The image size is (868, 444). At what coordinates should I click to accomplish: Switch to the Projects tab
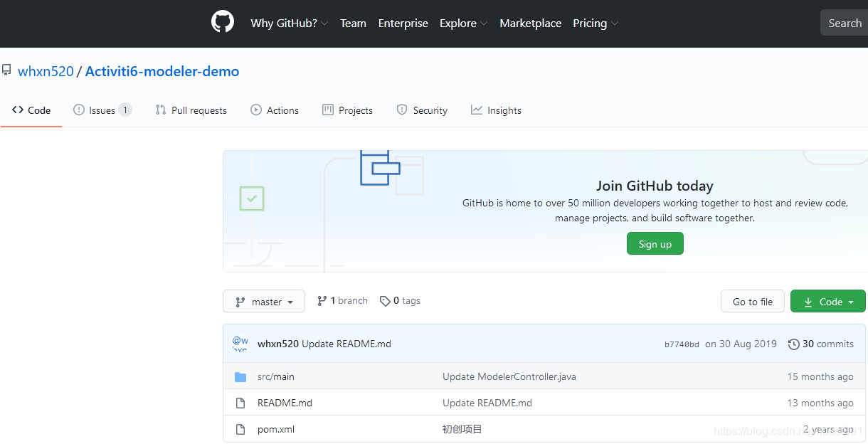coord(347,110)
